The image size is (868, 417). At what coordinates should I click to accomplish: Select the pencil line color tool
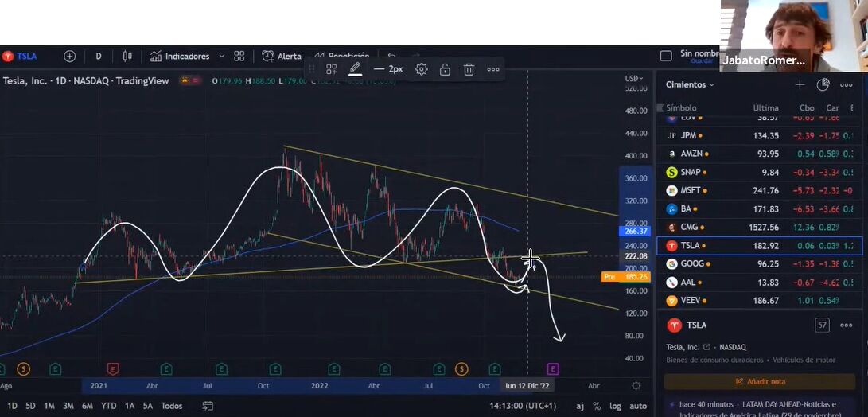355,69
